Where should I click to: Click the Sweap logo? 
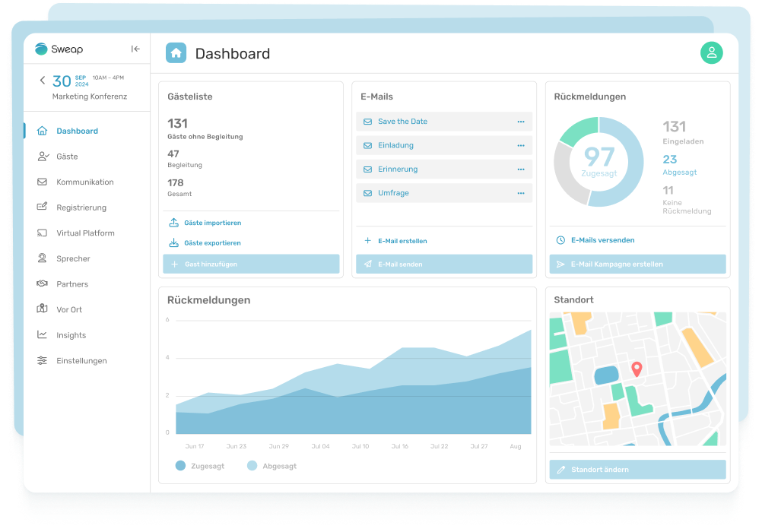tap(59, 49)
